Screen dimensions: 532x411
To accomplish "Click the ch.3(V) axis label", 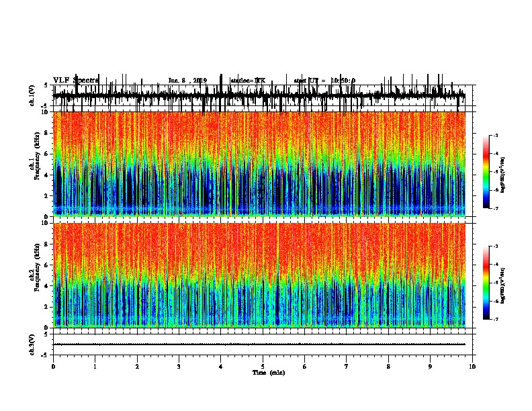I will (32, 345).
